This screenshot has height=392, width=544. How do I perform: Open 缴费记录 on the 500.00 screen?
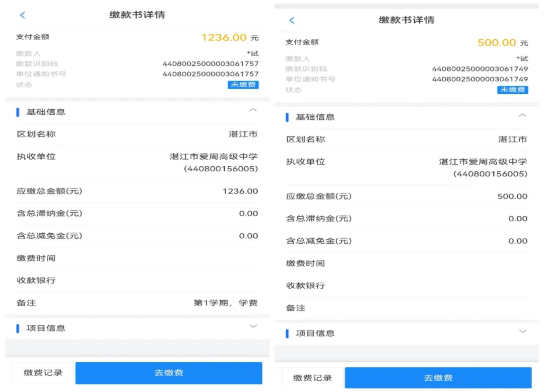click(313, 378)
